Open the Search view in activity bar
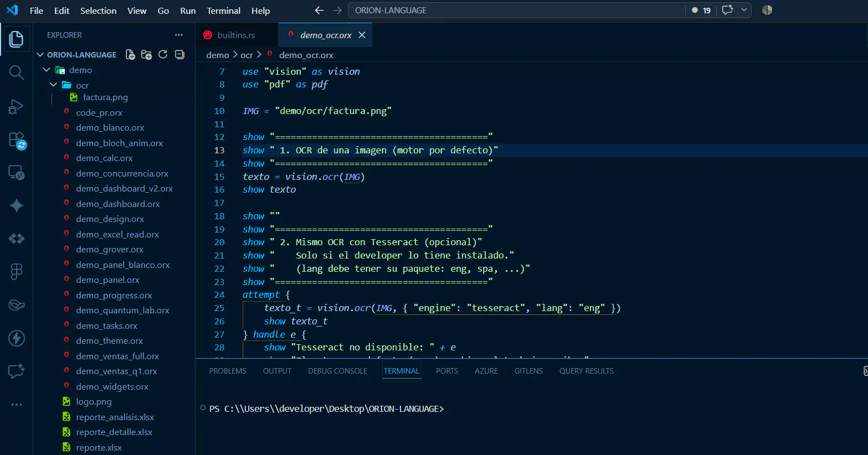868x455 pixels. pyautogui.click(x=16, y=73)
